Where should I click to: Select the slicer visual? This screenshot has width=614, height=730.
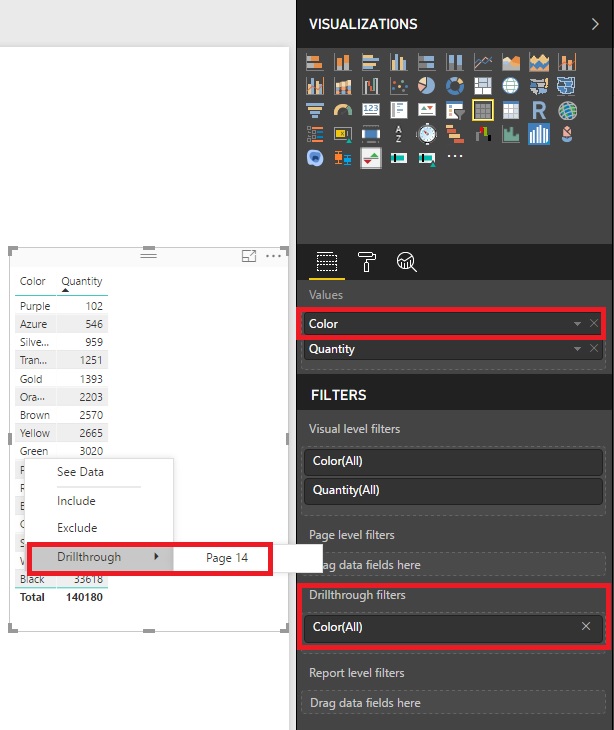455,110
